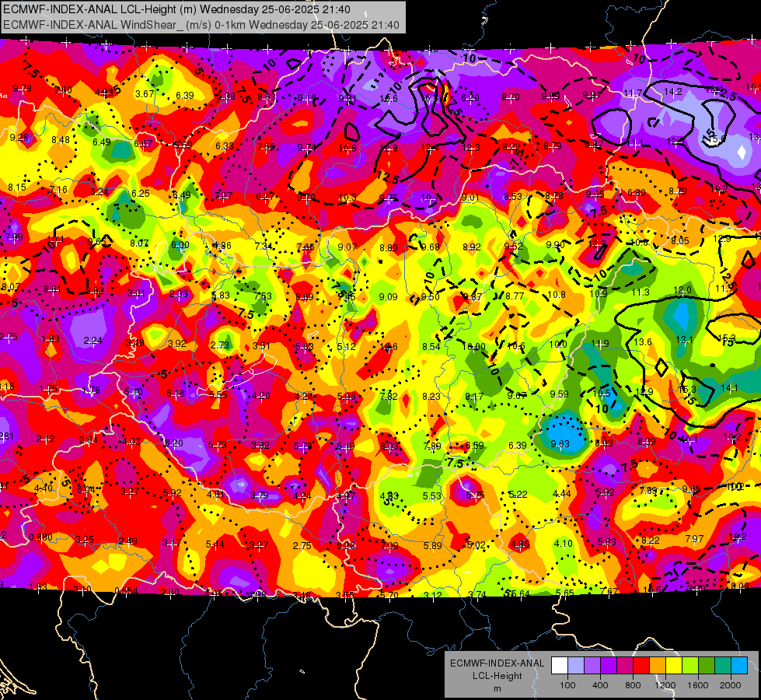Pick the lime yellow-green legend swatch
The width and height of the screenshot is (761, 700).
pos(690,666)
